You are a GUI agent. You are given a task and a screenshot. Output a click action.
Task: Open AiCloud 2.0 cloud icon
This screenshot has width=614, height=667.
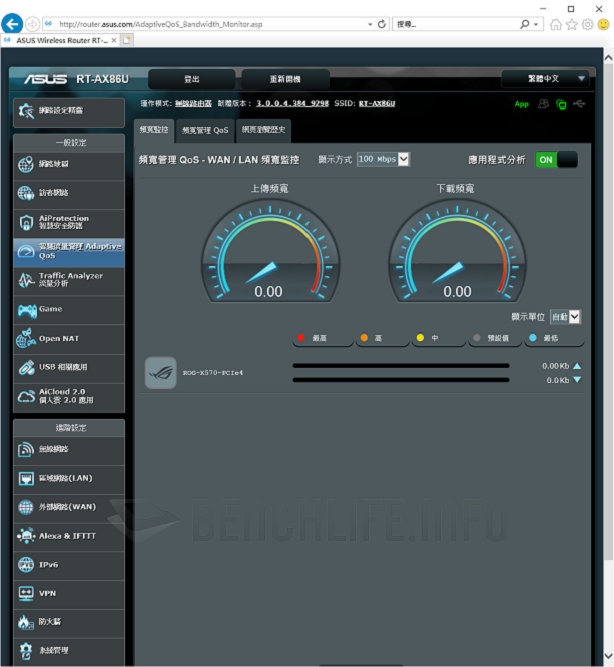tap(26, 396)
